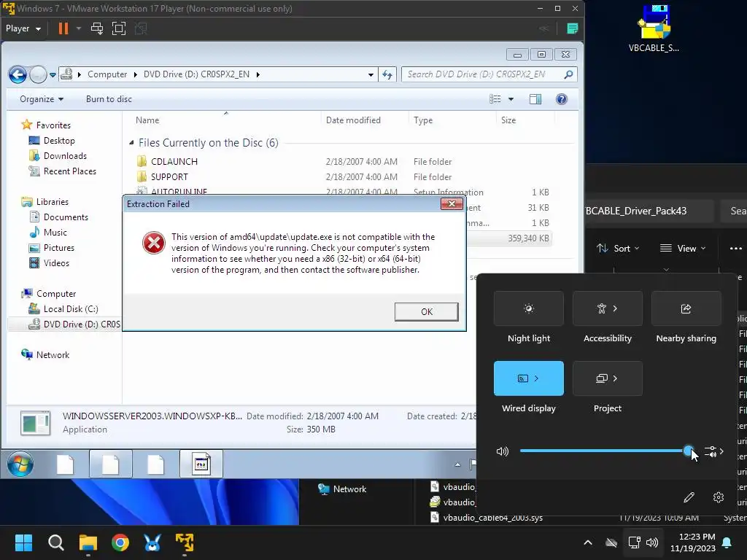Open Desktop in navigation pane
747x560 pixels.
coord(59,141)
